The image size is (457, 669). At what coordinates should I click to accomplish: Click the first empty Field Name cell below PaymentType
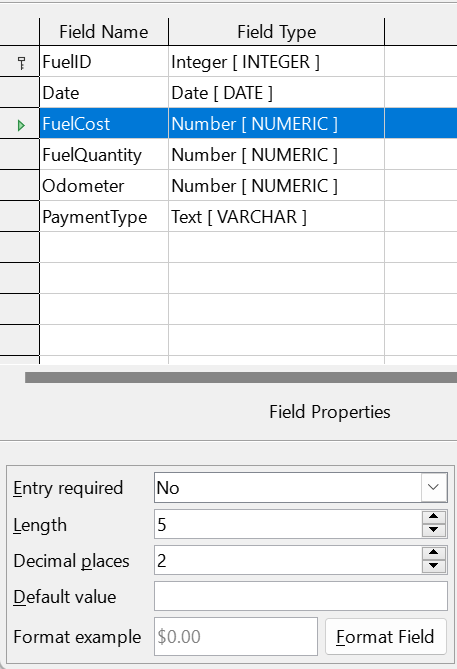(x=104, y=247)
